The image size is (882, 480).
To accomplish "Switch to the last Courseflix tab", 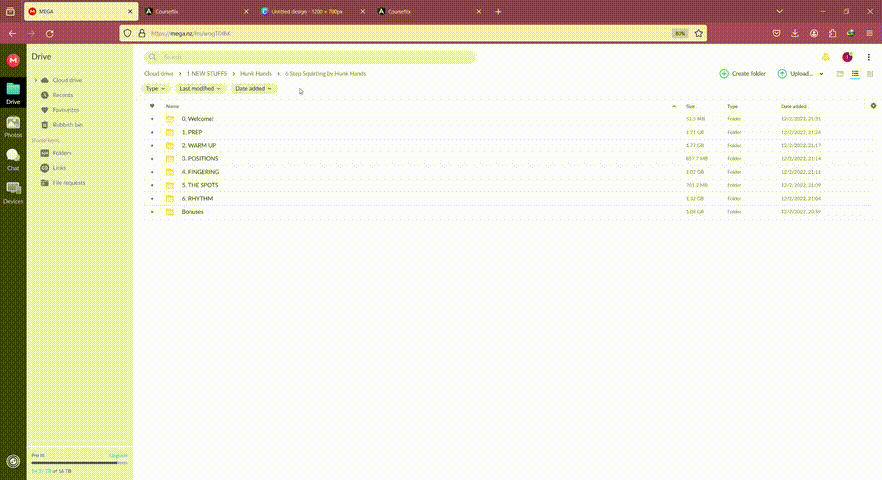I will click(x=429, y=11).
